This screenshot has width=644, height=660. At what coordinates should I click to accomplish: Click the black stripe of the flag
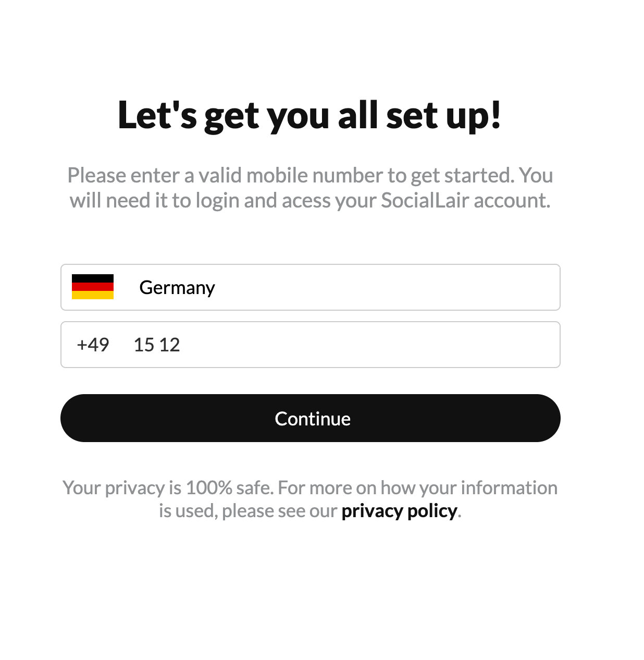[93, 278]
